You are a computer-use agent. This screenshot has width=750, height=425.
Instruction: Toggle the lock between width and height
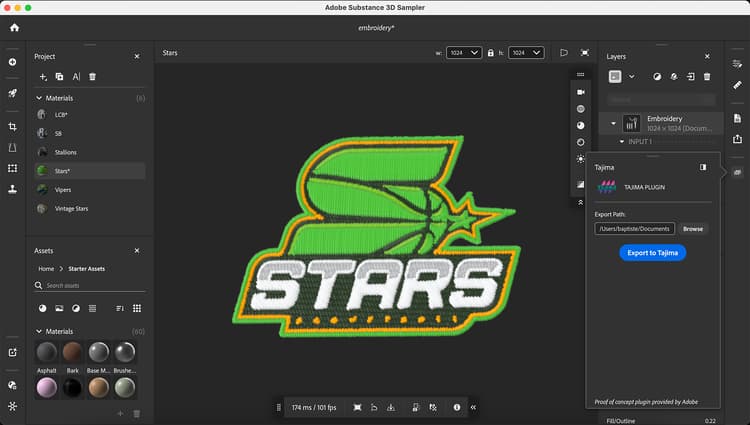[x=490, y=53]
